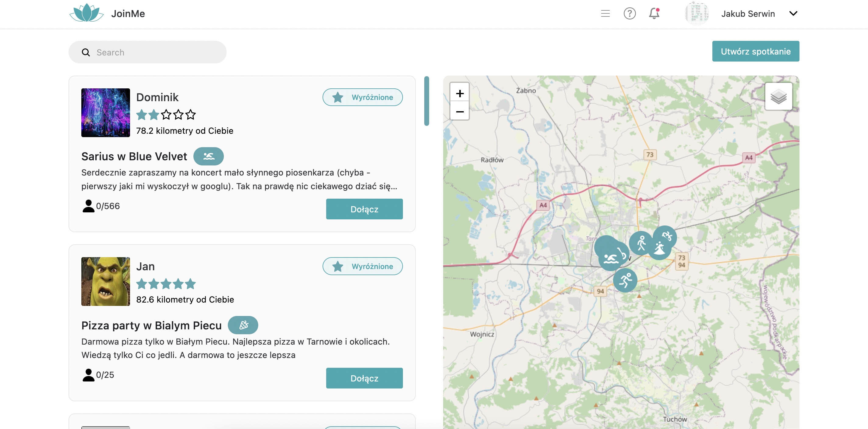868x429 pixels.
Task: Open the notifications bell
Action: tap(654, 14)
